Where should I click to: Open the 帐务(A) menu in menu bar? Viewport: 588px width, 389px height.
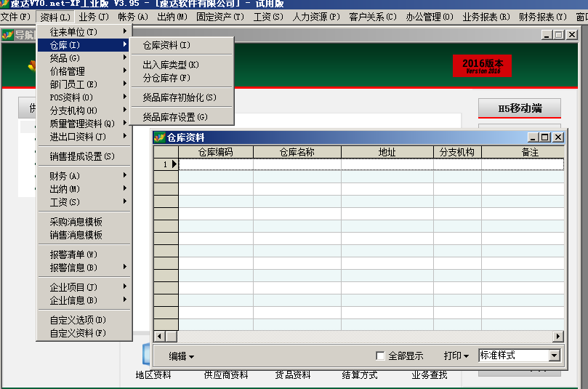click(x=133, y=17)
